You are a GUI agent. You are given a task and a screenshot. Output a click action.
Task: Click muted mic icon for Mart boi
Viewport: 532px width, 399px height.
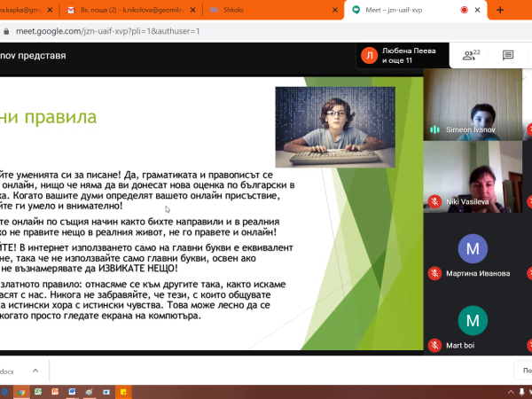[x=434, y=346]
